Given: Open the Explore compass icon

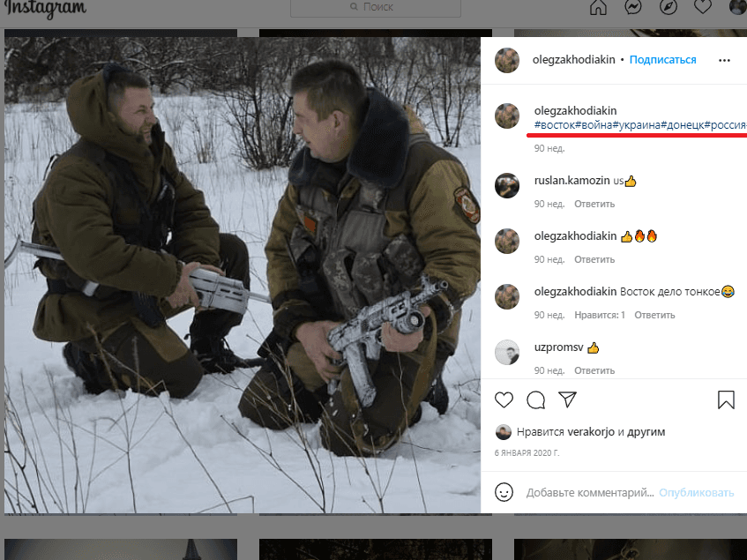Looking at the screenshot, I should (669, 8).
